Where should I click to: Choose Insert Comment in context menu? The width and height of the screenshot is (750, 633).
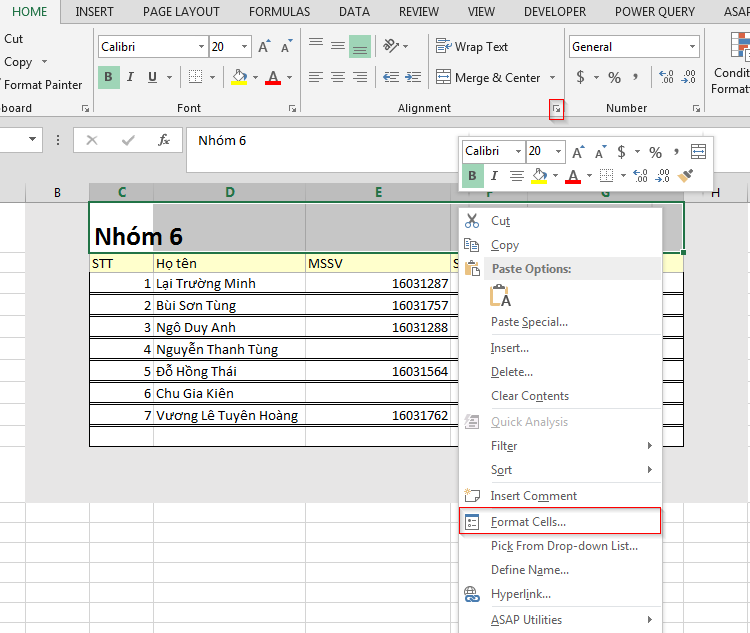click(560, 496)
